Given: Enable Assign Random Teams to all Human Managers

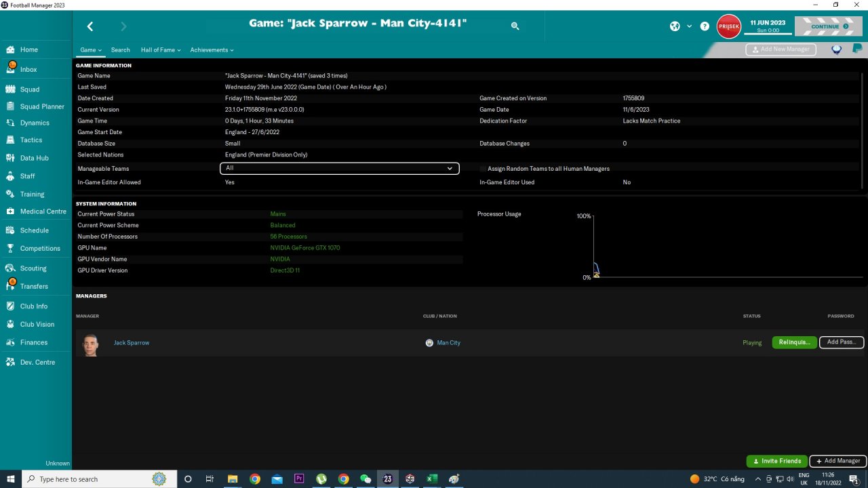Looking at the screenshot, I should [483, 169].
